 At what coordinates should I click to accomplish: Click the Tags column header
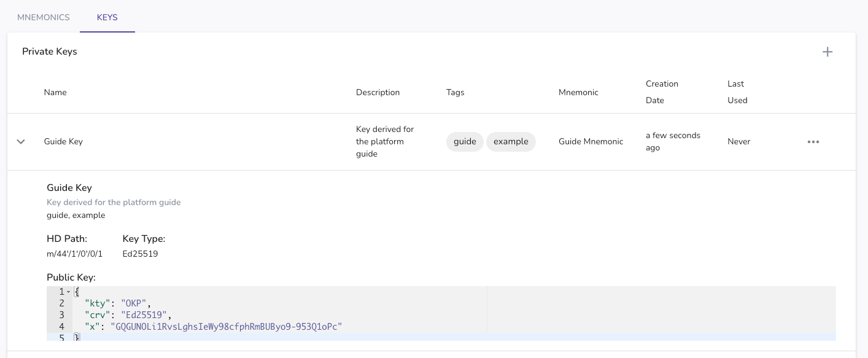coord(455,92)
